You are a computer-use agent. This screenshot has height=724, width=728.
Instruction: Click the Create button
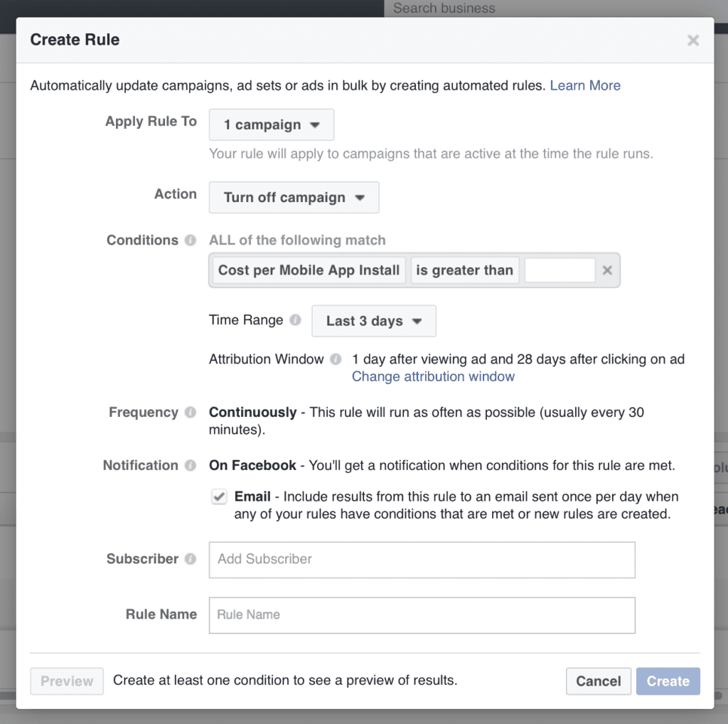tap(668, 681)
